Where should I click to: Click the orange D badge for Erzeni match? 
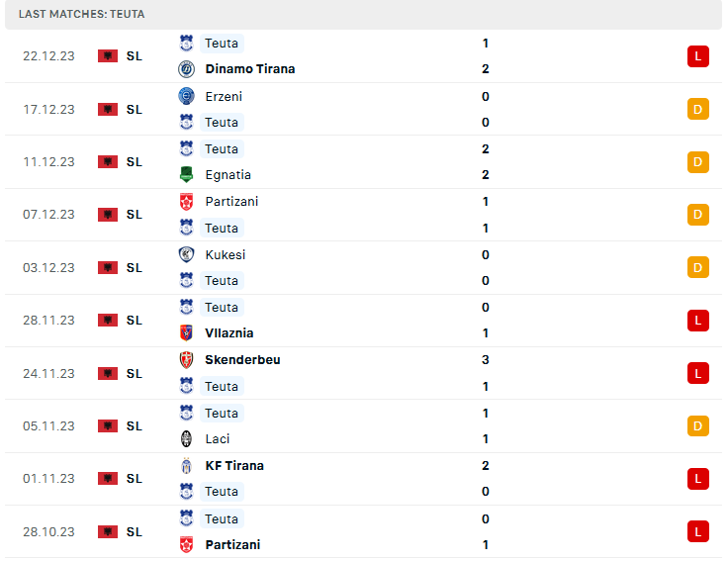698,109
